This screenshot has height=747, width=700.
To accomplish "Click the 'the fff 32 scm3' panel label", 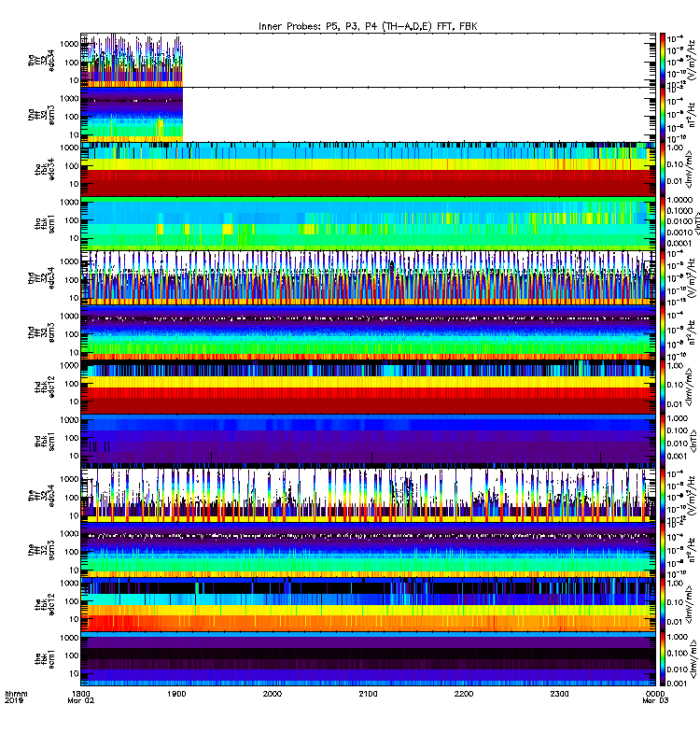I will (41, 550).
